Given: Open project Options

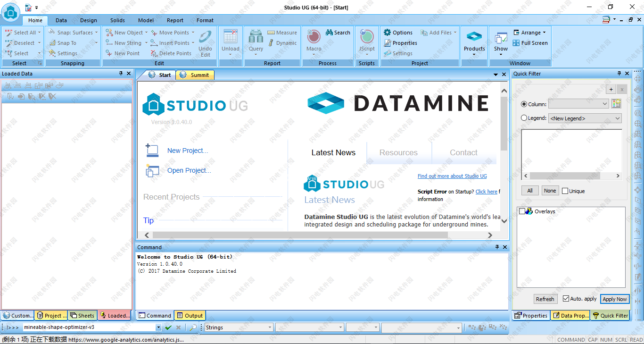Looking at the screenshot, I should [x=398, y=33].
